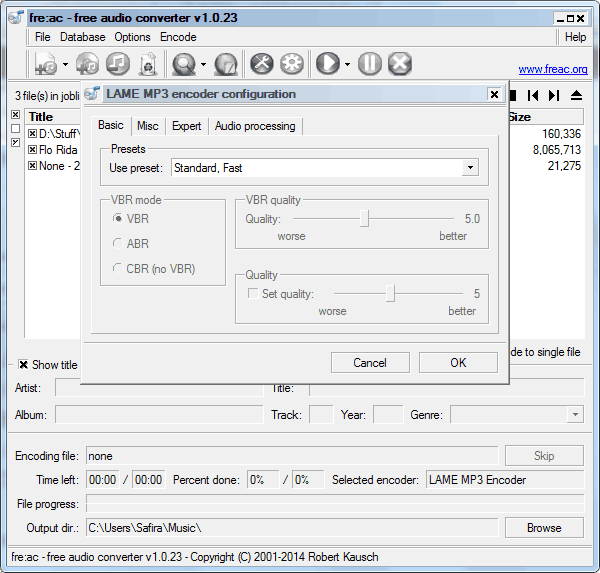Select the CBR (no VBR) radio button

pyautogui.click(x=118, y=269)
